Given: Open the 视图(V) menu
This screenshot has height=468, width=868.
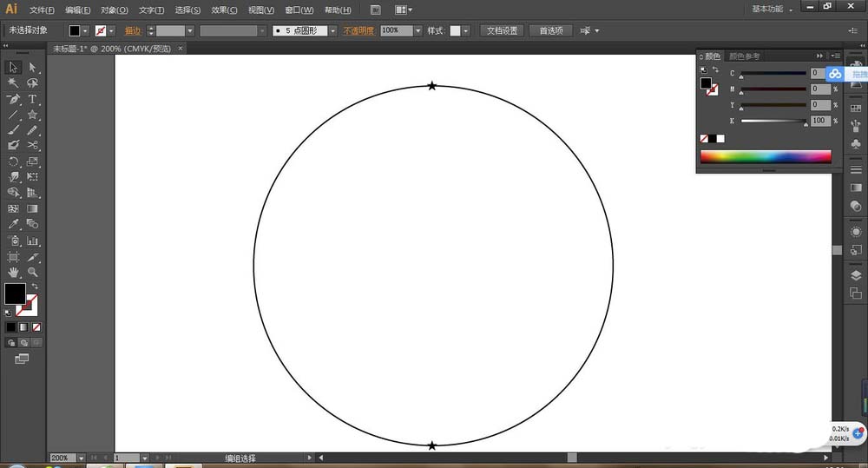Looking at the screenshot, I should tap(260, 10).
